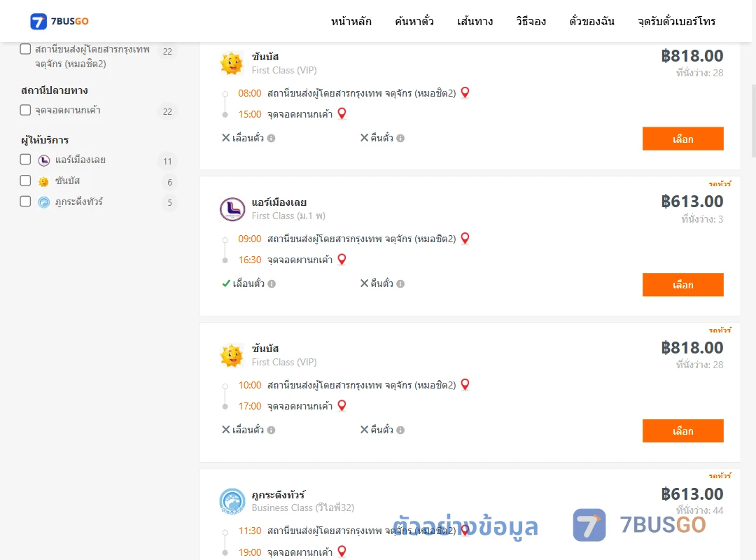756x560 pixels.
Task: Click the คืนตั๋ว info icon on the 10:00 trip
Action: [400, 430]
